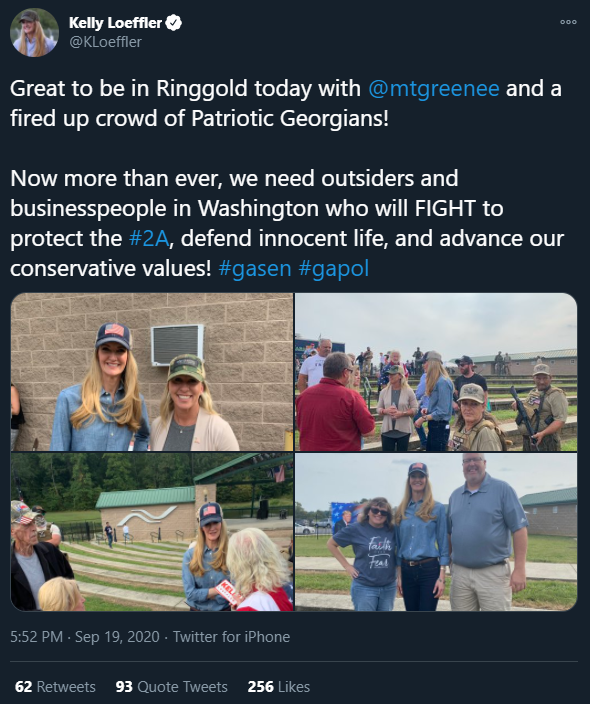Viewport: 590px width, 704px height.
Task: Show the 62 Retweets list
Action: pos(55,686)
